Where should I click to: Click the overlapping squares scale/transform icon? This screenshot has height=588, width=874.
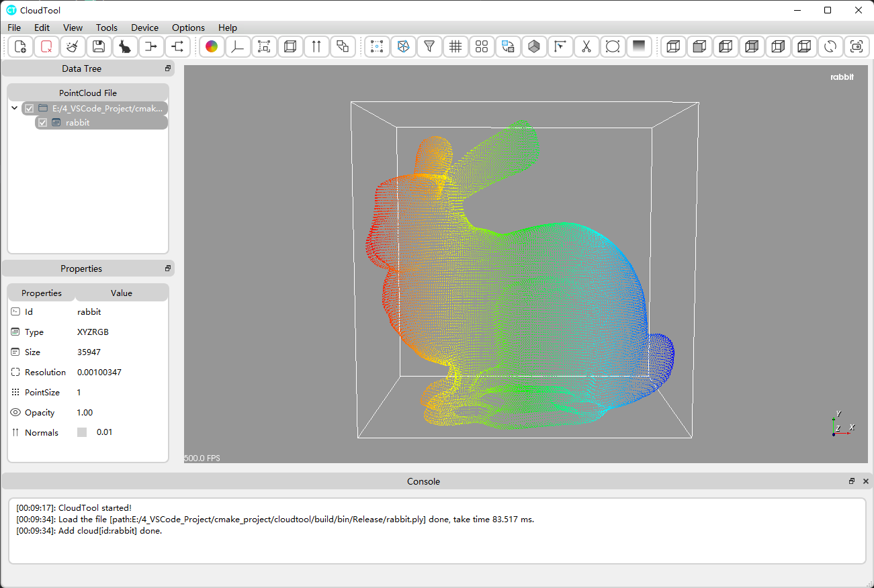pyautogui.click(x=343, y=46)
